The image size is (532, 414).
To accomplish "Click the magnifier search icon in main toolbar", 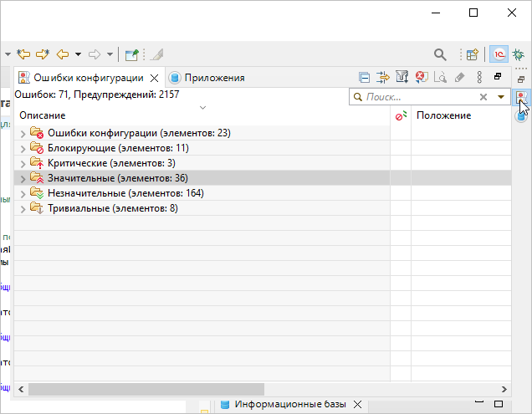I will (440, 54).
